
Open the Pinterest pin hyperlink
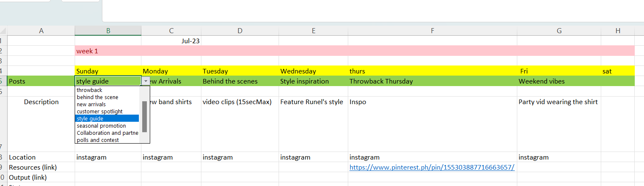(x=432, y=168)
